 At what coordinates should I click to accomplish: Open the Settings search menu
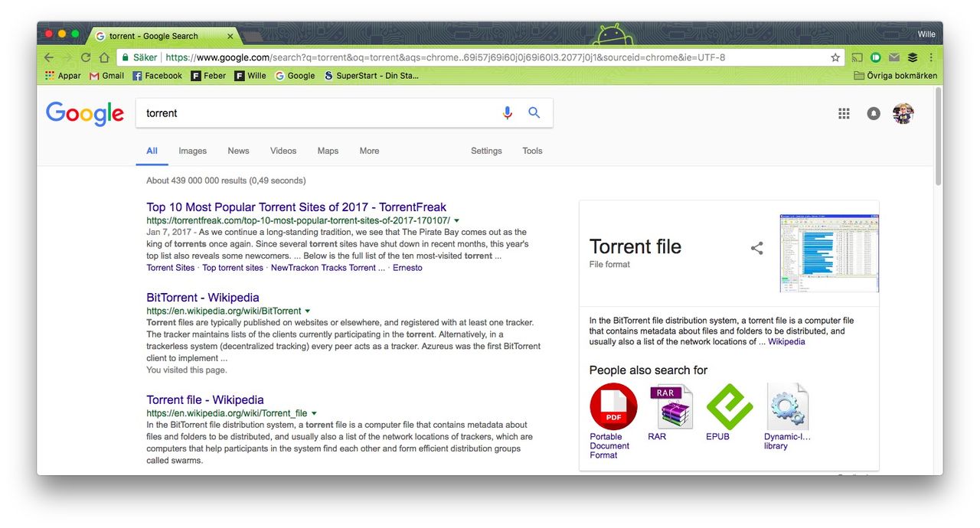pos(486,151)
